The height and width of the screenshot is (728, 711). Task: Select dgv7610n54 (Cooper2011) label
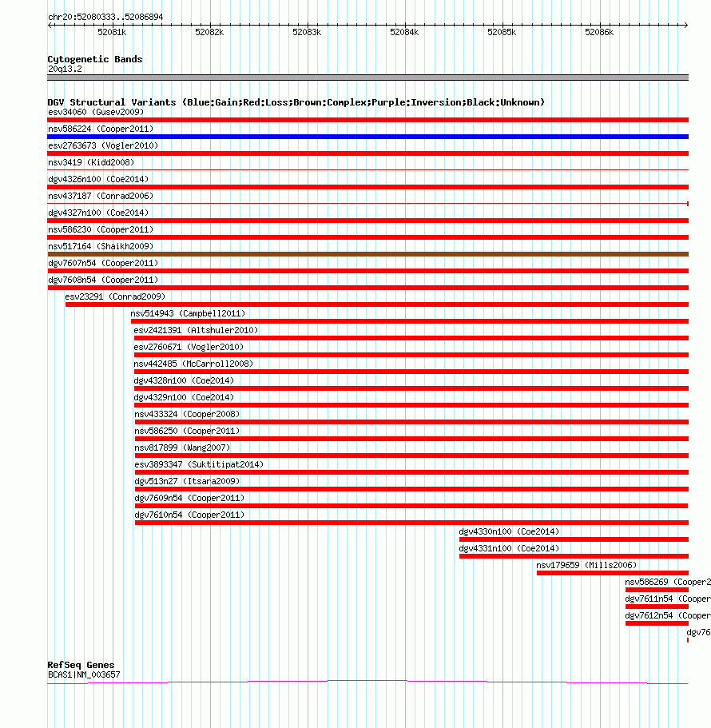click(189, 515)
